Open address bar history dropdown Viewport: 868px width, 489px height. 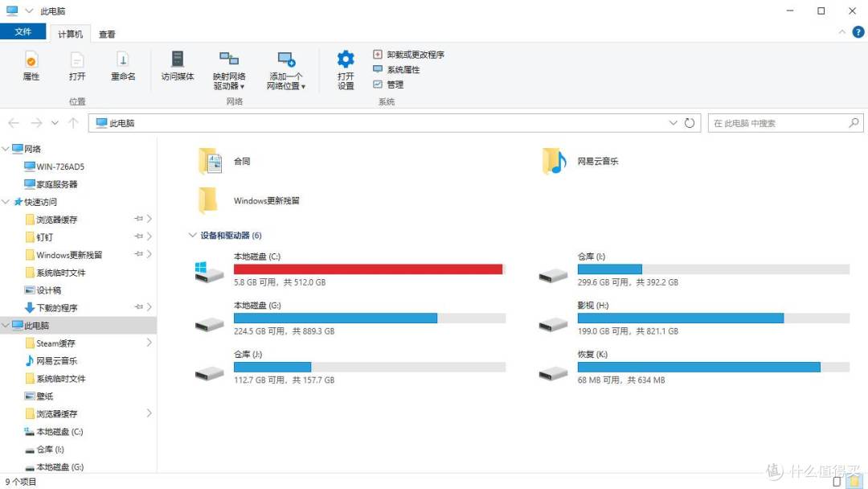(673, 123)
